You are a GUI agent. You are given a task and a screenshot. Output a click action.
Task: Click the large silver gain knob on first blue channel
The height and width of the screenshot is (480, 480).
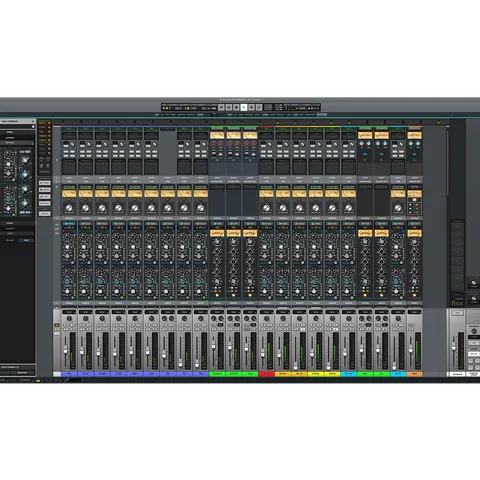(69, 208)
